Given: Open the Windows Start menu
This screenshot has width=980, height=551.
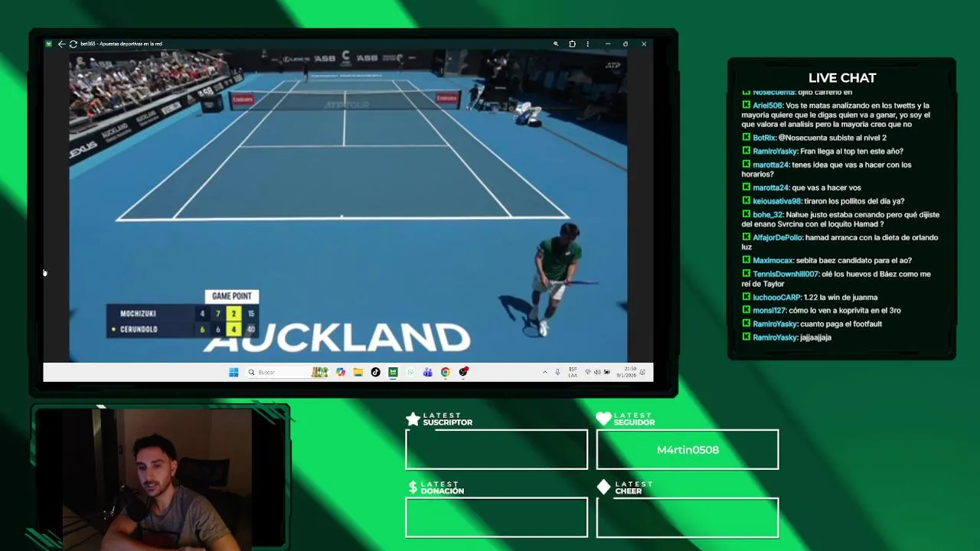Looking at the screenshot, I should point(234,372).
